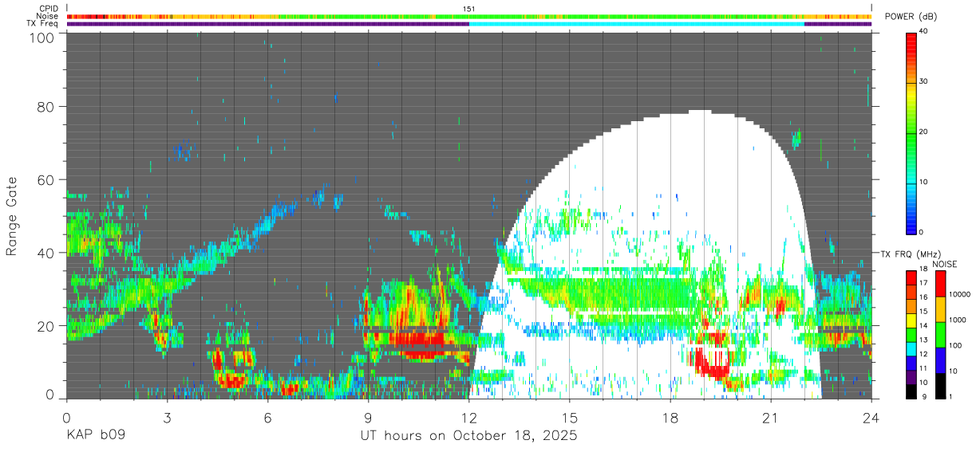Click the 3 tick on UT hours axis
The width and height of the screenshot is (980, 452).
pos(168,418)
